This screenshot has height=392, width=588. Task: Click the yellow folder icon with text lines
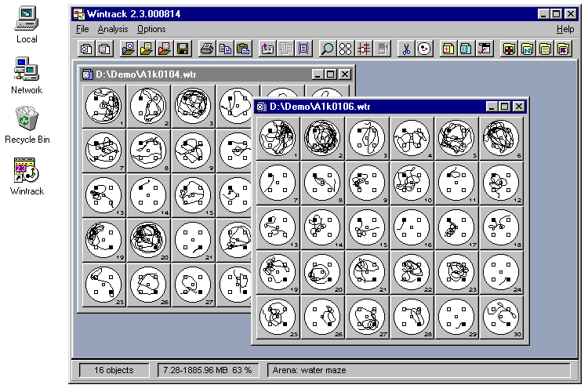pos(545,49)
